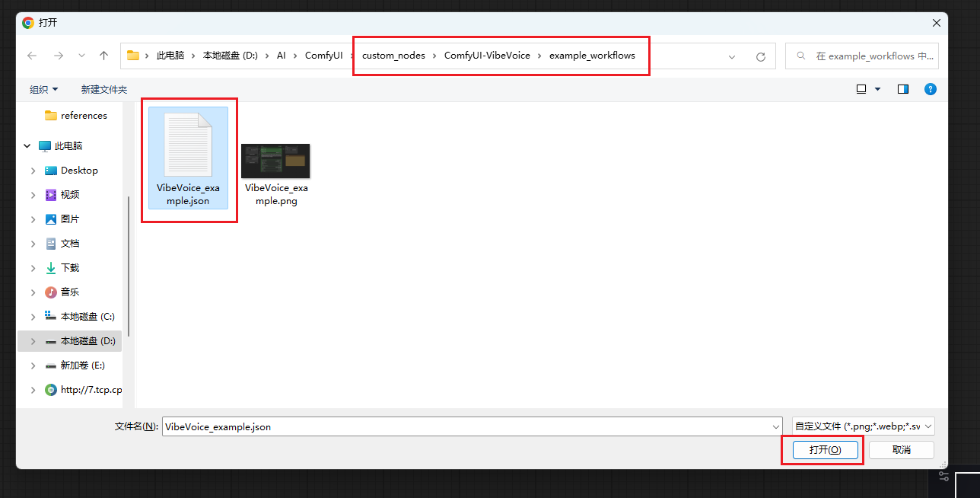This screenshot has height=498, width=980.
Task: Open the view options dropdown arrow
Action: pos(877,89)
